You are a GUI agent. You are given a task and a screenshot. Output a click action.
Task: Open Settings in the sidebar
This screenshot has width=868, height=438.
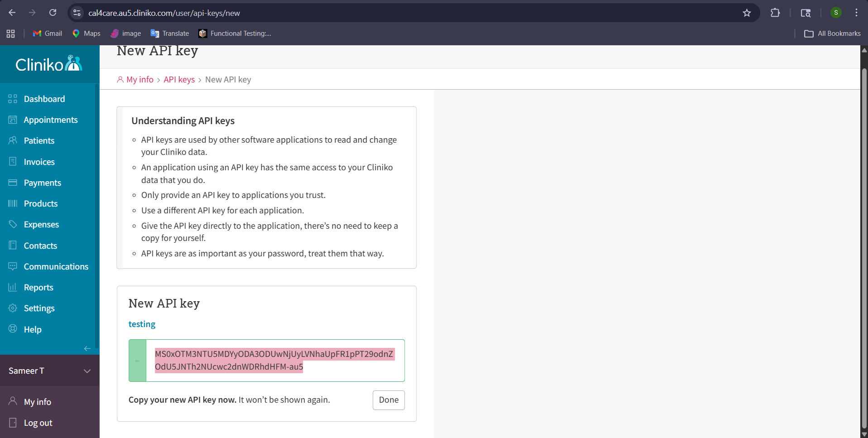(39, 308)
